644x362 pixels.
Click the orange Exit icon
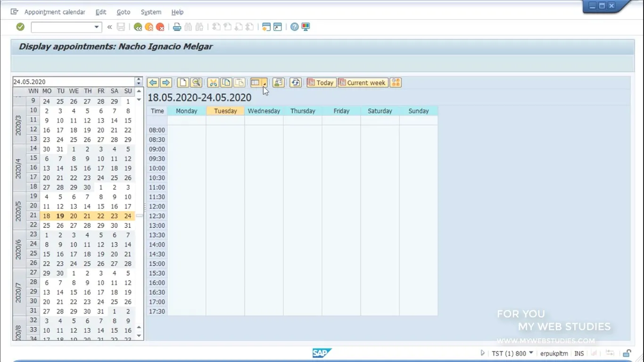[x=149, y=27]
